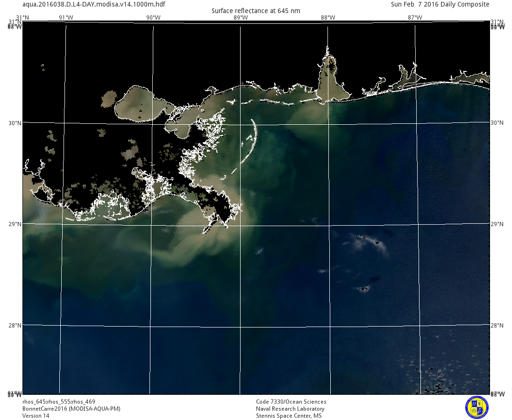Click the 90°W longitude label
Viewport: 512px width, 420px height.
point(153,18)
